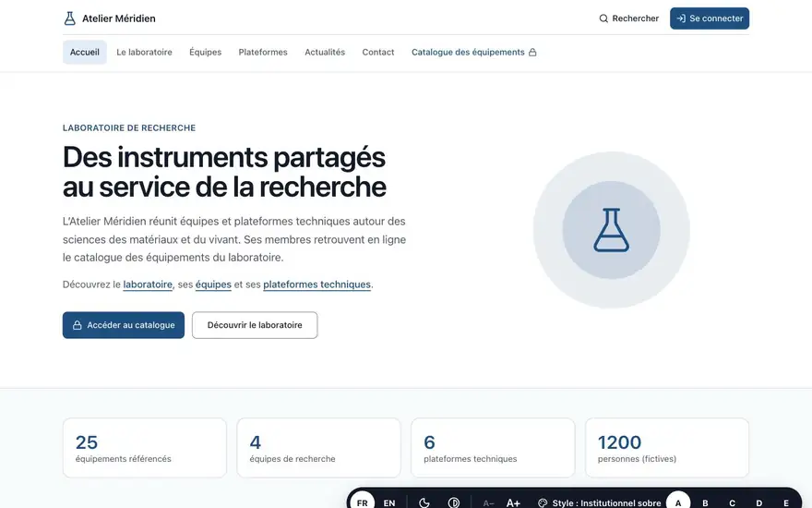Click the headline 'Des instruments partagés'
812x508 pixels.
[x=223, y=157]
